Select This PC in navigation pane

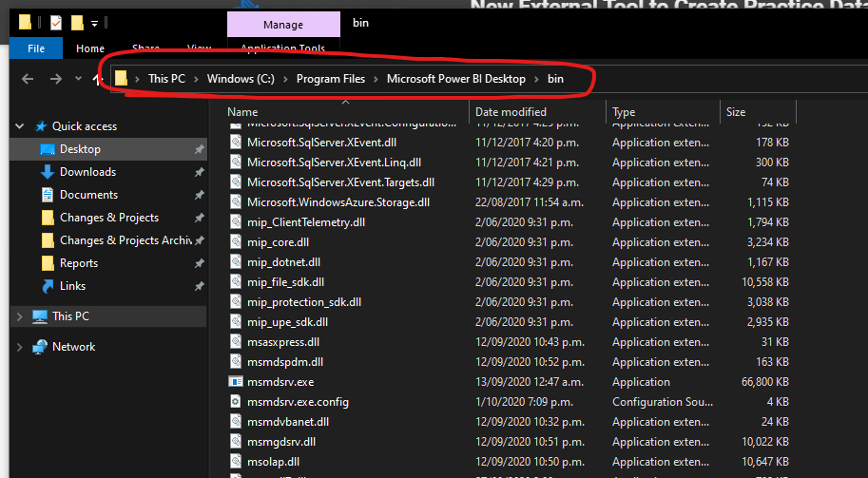click(x=70, y=316)
